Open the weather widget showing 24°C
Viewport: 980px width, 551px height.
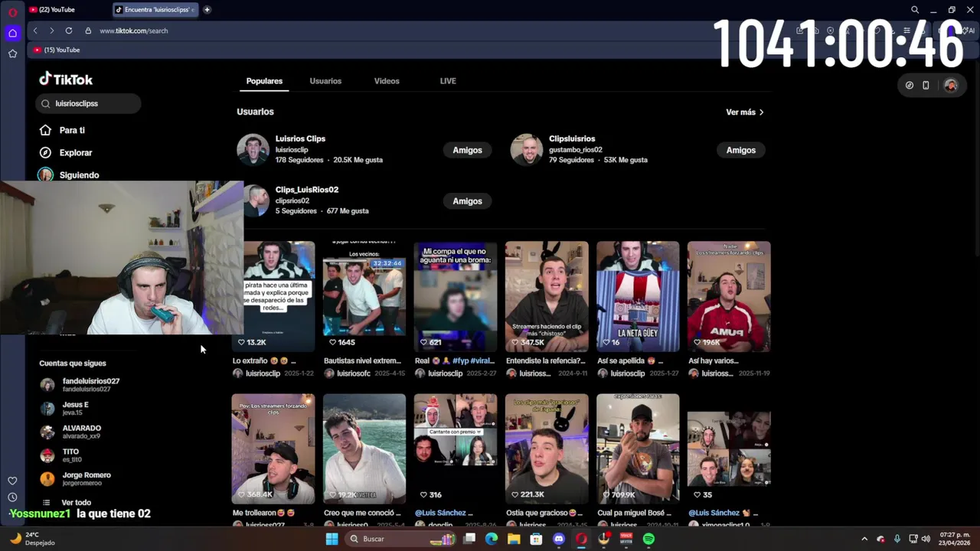[31, 539]
